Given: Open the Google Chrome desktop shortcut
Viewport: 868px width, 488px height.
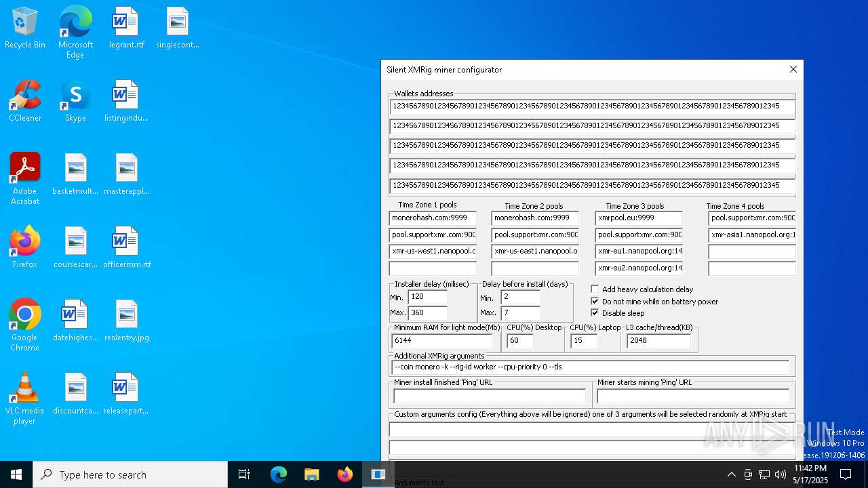Looking at the screenshot, I should click(25, 325).
